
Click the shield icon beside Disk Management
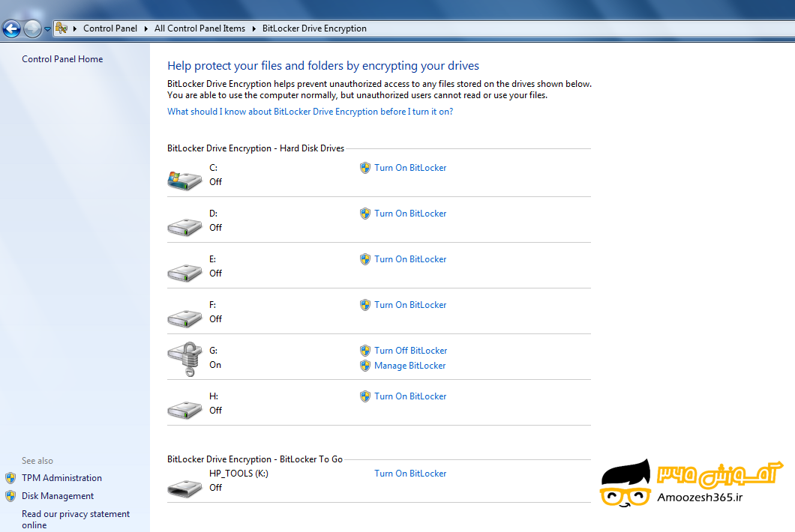point(10,496)
